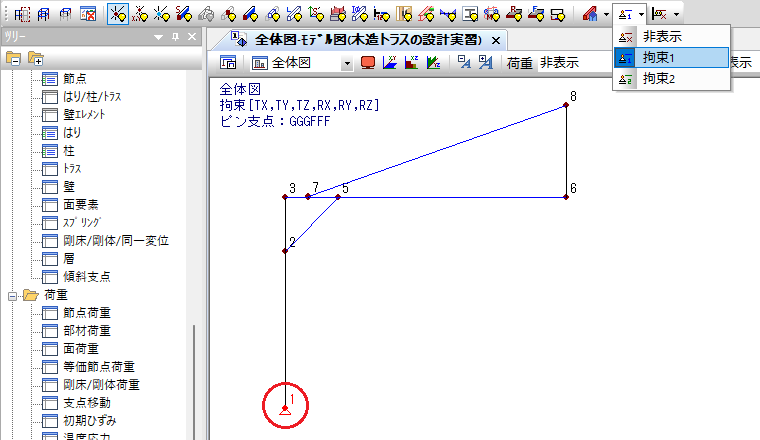This screenshot has width=760, height=440.
Task: Click the grayed 3D frame view icon
Action: 65,14
